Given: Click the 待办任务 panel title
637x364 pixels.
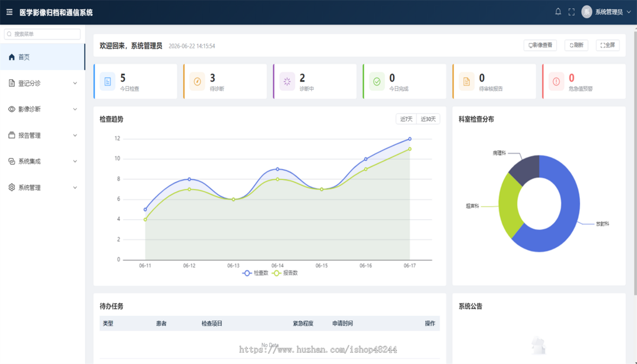Looking at the screenshot, I should (x=111, y=306).
